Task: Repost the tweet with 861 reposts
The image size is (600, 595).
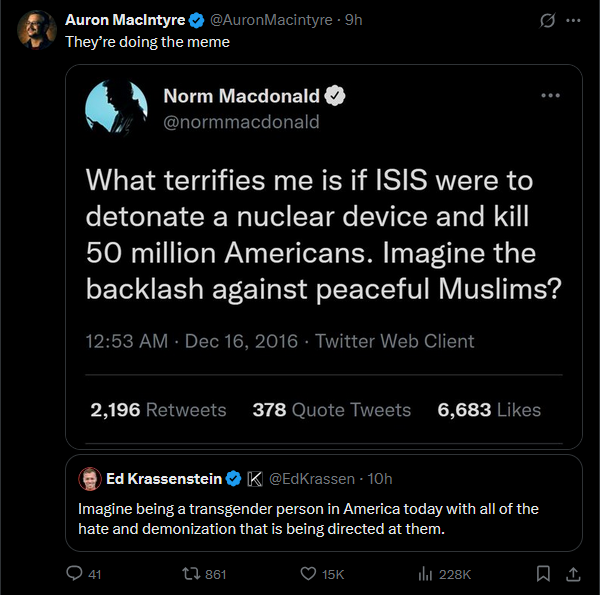Action: point(186,574)
